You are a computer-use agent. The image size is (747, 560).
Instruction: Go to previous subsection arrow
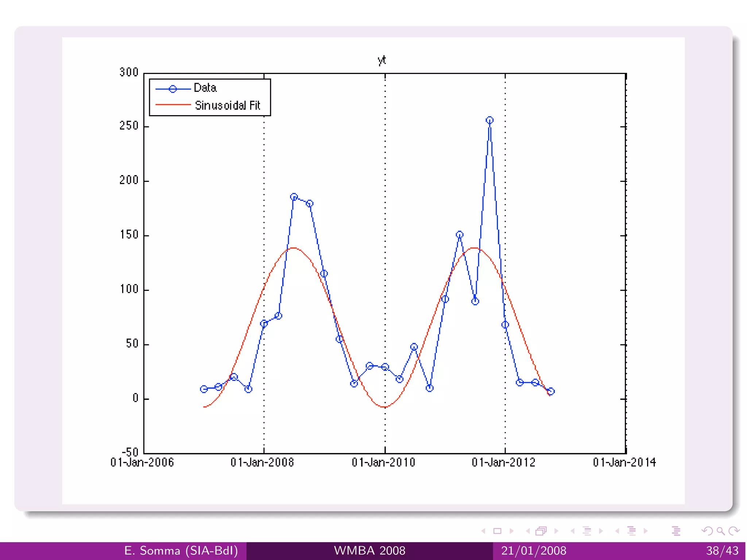pyautogui.click(x=573, y=531)
